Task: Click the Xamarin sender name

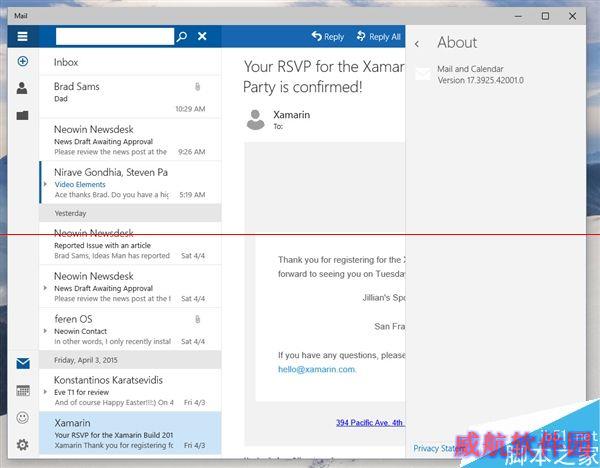Action: tap(292, 114)
